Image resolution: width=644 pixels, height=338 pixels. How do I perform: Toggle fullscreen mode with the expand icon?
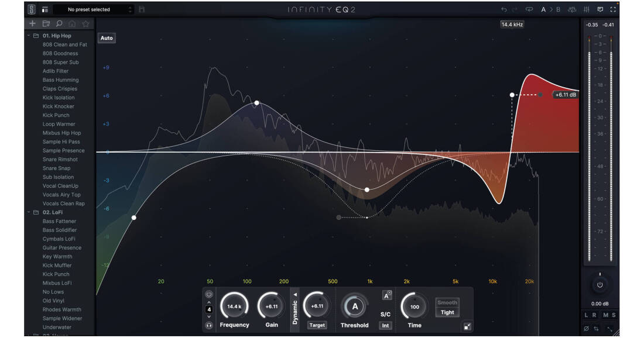[613, 9]
